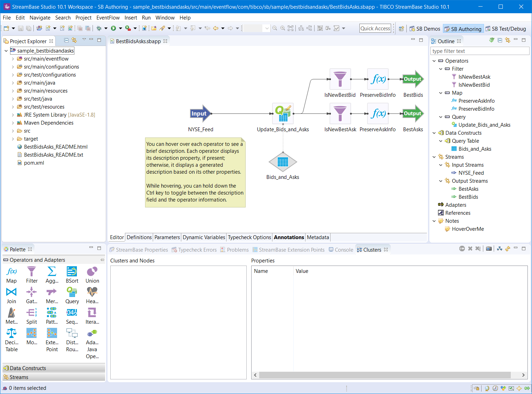Image resolution: width=532 pixels, height=394 pixels.
Task: Click the Run (green play) toolbar icon
Action: 113,28
